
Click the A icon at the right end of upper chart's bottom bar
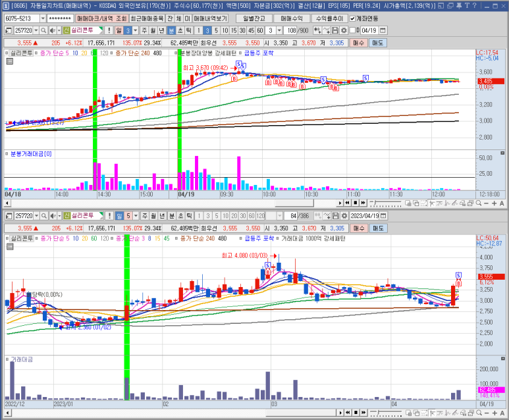coord(502,203)
